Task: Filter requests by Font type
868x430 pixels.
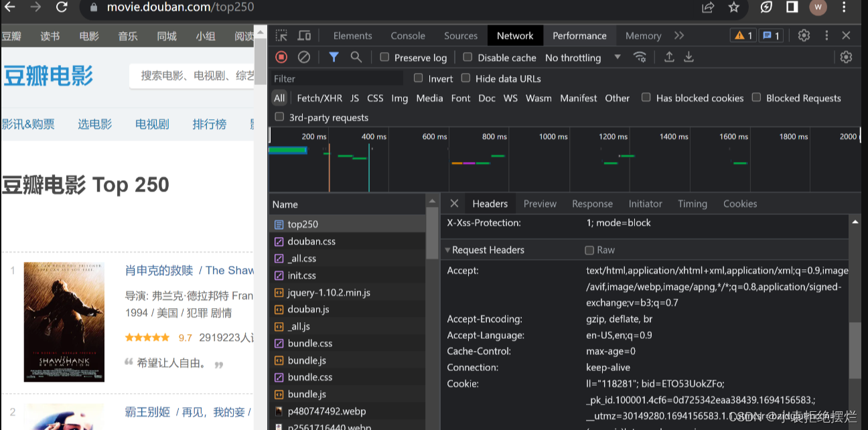Action: click(x=461, y=98)
